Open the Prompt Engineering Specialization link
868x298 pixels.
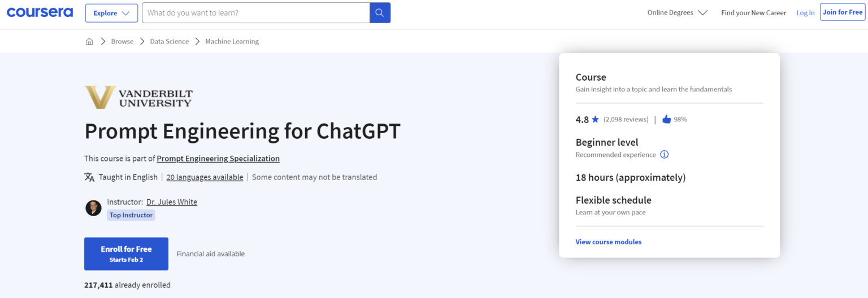pyautogui.click(x=218, y=159)
